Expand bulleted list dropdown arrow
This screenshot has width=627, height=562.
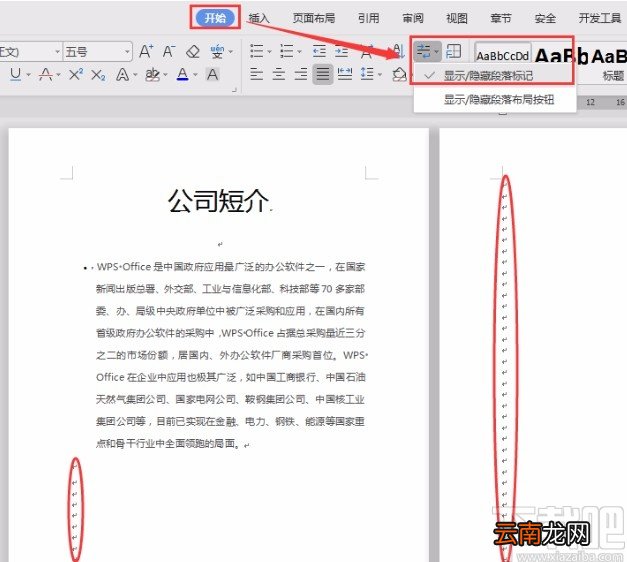coord(269,52)
